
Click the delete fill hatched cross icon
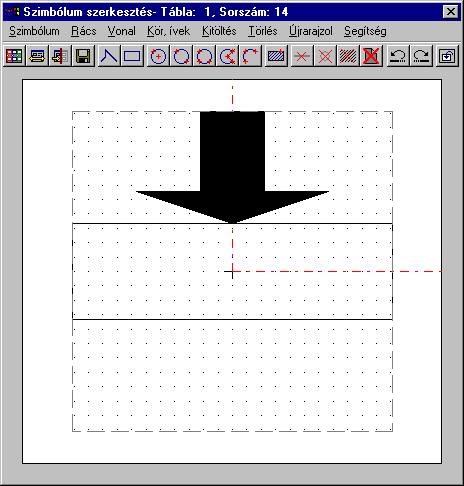tap(348, 56)
